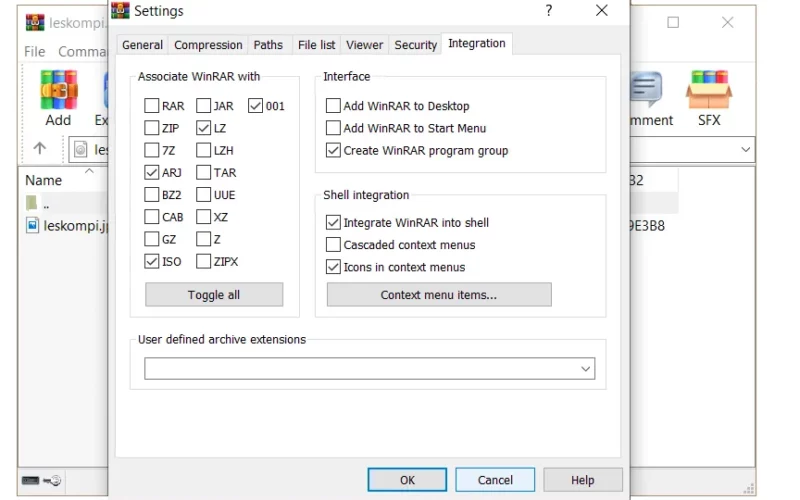This screenshot has height=500, width=800.
Task: Click the Settings help question mark
Action: [x=548, y=10]
